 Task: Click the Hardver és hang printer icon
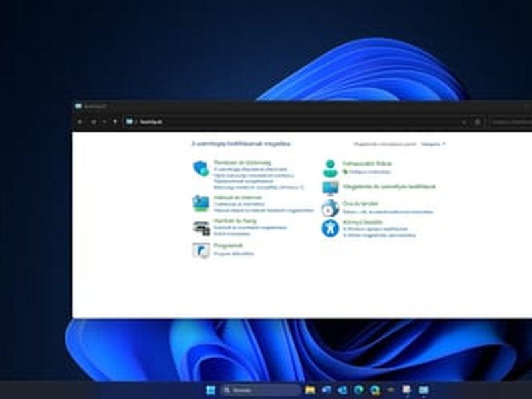pos(201,227)
